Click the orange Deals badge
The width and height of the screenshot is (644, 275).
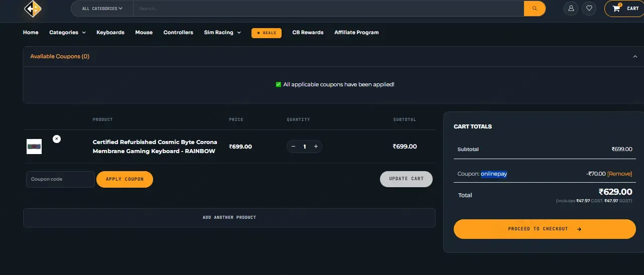pyautogui.click(x=267, y=33)
